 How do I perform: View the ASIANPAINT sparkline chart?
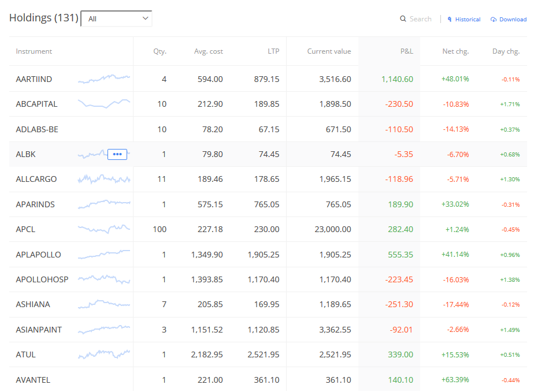(x=104, y=330)
